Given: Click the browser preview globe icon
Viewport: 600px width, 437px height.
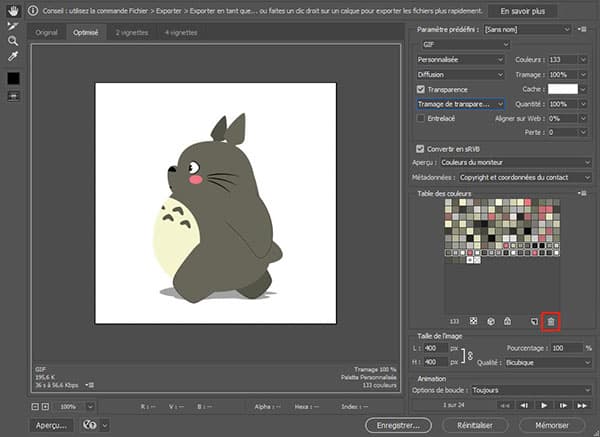Looking at the screenshot, I should pyautogui.click(x=90, y=425).
